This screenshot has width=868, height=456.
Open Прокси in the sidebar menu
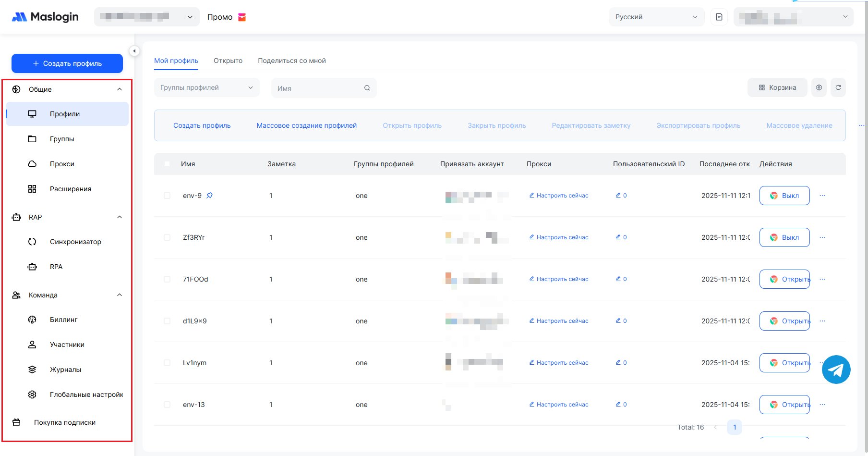[62, 164]
